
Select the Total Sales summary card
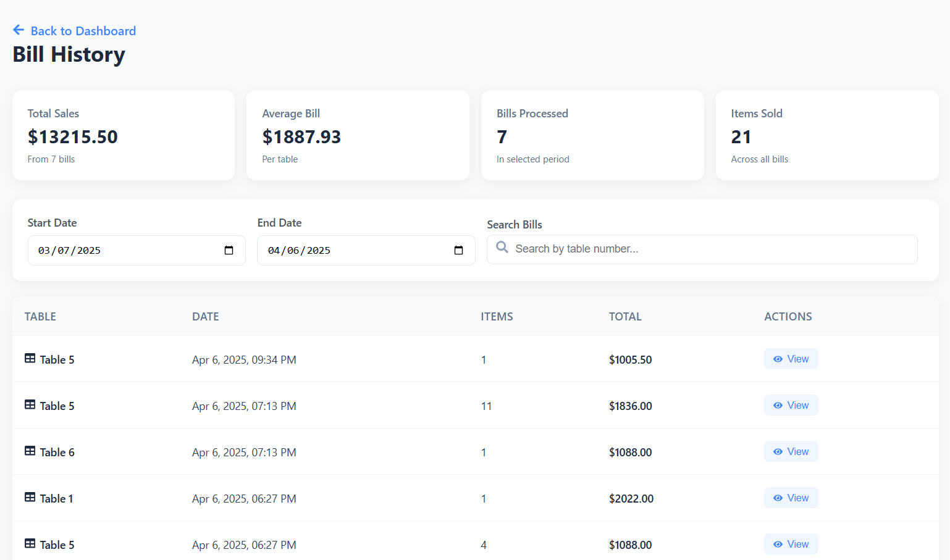click(124, 136)
